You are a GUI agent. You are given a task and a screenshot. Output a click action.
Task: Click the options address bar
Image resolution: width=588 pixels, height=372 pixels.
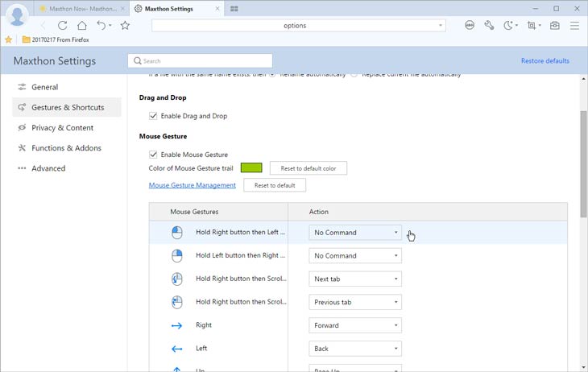click(299, 26)
